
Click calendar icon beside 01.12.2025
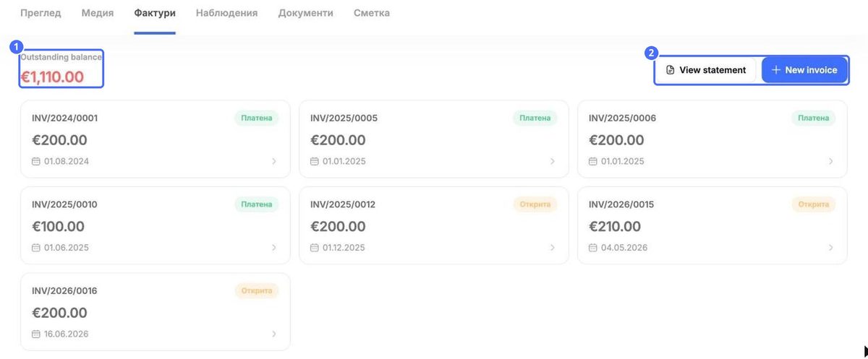(x=315, y=248)
